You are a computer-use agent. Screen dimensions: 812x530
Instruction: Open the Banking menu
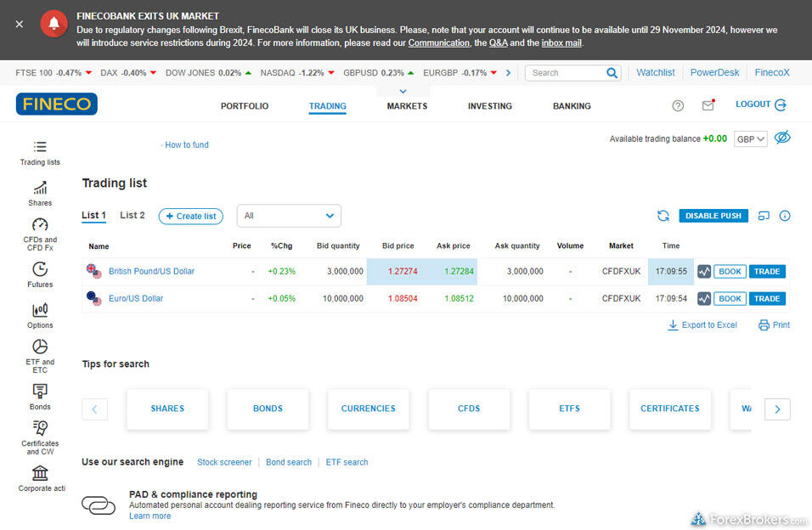click(x=572, y=106)
